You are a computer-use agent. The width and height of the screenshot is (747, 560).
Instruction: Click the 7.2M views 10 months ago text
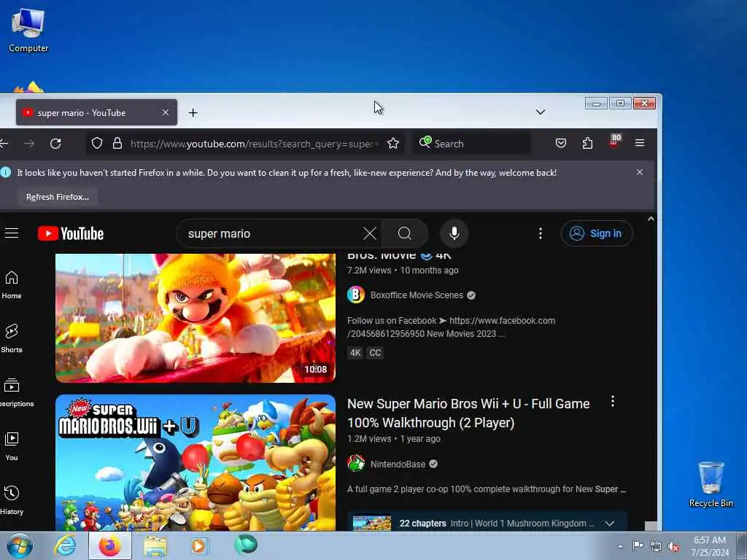(403, 270)
